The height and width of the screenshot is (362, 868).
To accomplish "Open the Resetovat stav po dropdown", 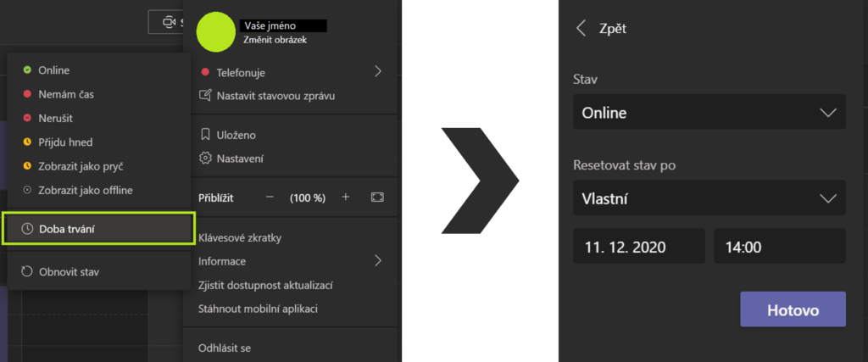I will [709, 198].
